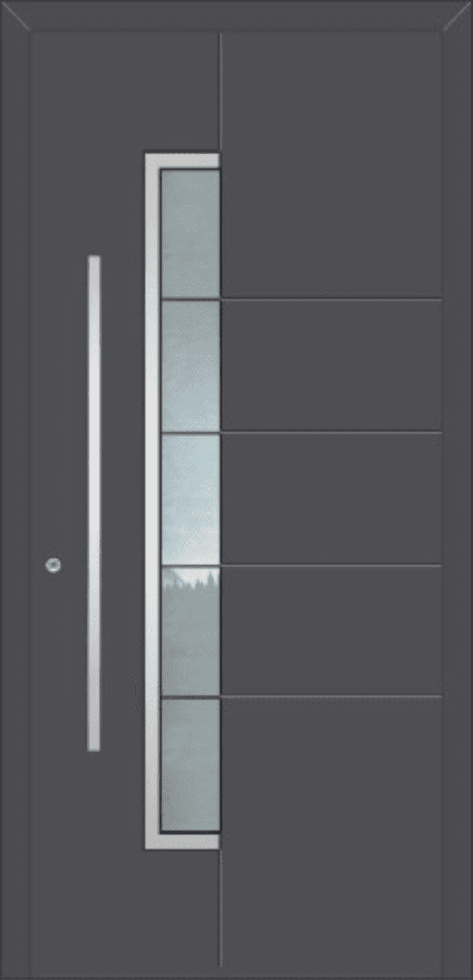473x980 pixels.
Task: Select the top right door panel
Action: [x=331, y=165]
